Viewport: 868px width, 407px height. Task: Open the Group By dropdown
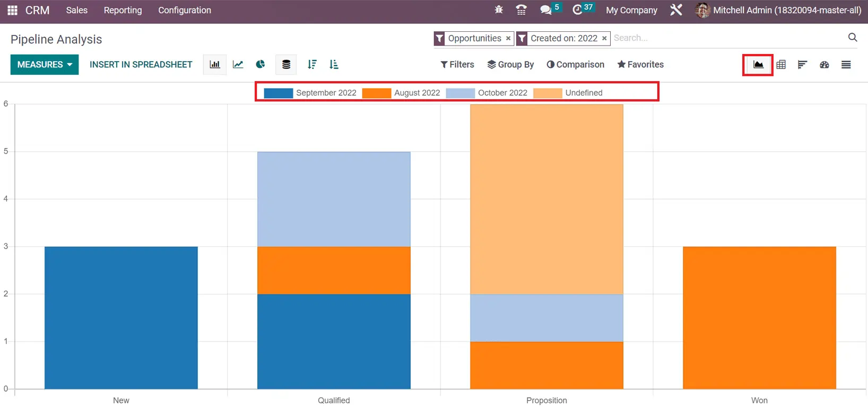pos(510,65)
